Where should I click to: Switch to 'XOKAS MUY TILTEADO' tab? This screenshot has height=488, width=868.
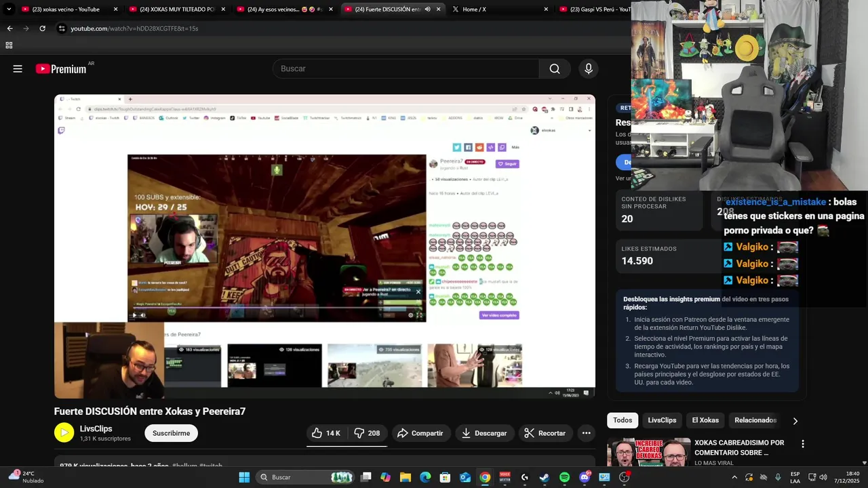click(176, 9)
